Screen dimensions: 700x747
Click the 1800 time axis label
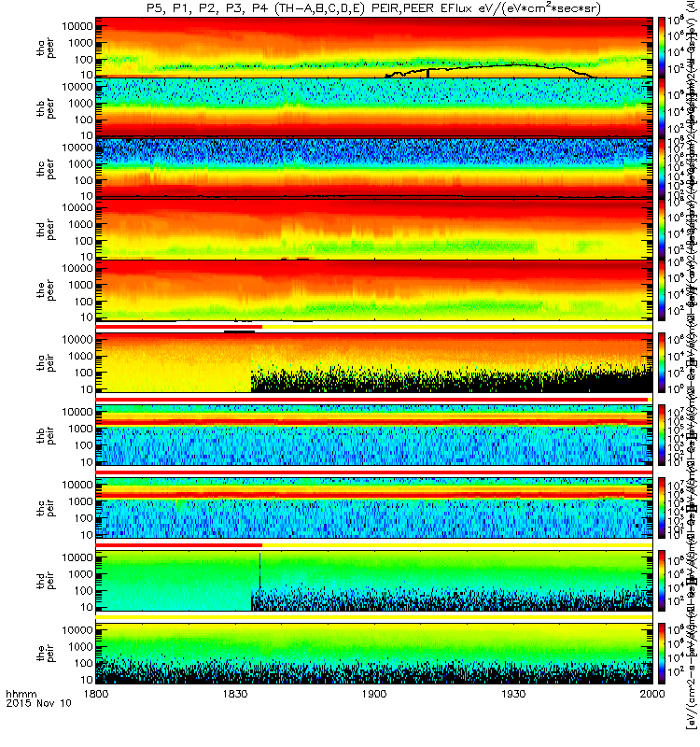click(x=96, y=694)
